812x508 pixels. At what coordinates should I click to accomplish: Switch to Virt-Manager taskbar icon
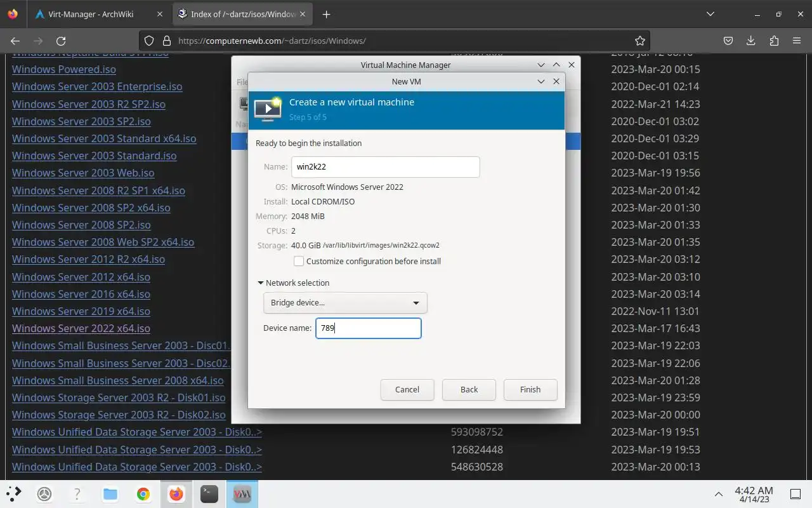[x=242, y=493]
